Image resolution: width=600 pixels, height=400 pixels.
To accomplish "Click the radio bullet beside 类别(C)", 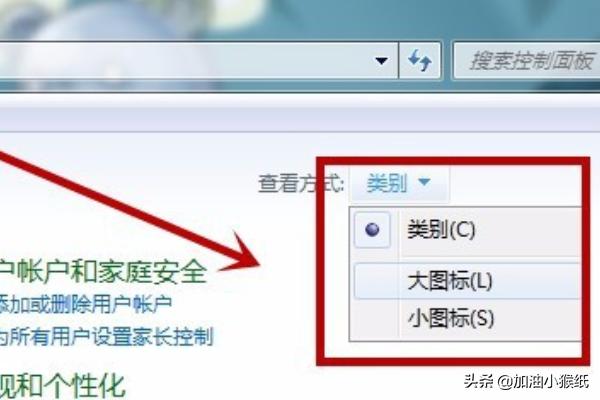I will (x=372, y=230).
